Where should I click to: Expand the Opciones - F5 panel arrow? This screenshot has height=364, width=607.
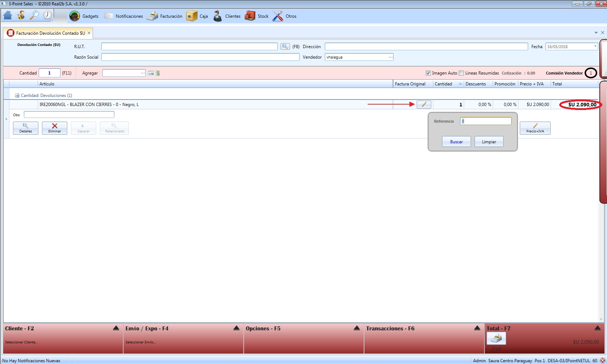tap(357, 328)
